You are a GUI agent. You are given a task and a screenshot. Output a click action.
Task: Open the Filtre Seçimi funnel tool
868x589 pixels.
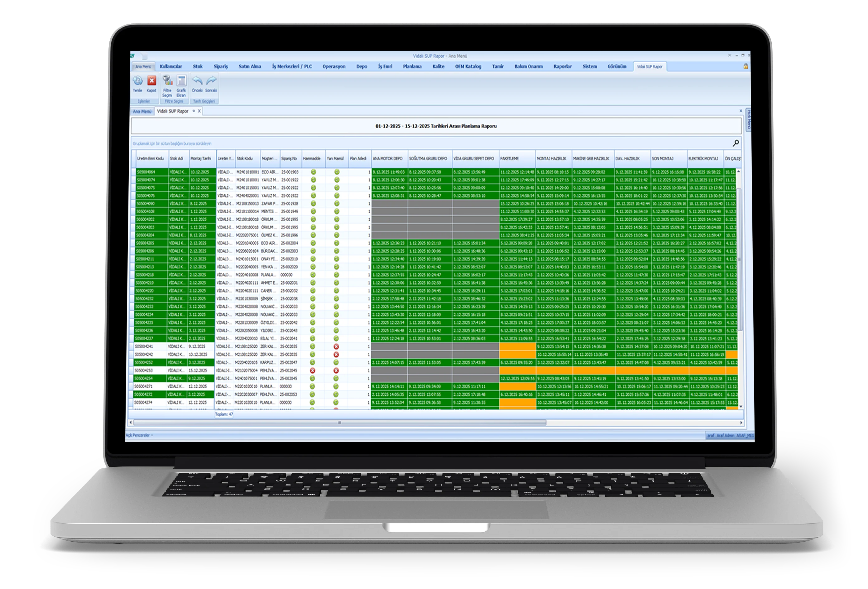(167, 81)
